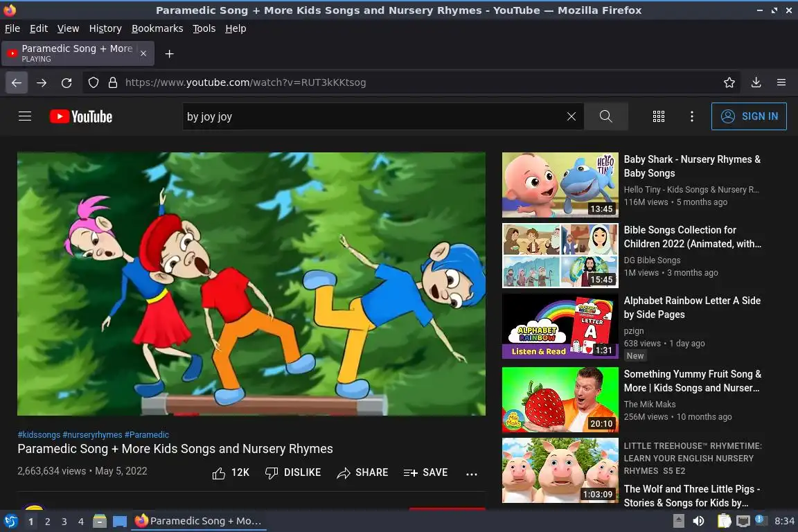The height and width of the screenshot is (532, 798).
Task: Save the video to a playlist
Action: click(x=425, y=473)
